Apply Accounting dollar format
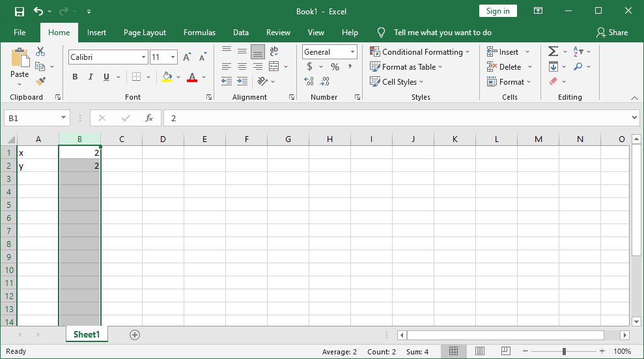Screen dimensions: 644x359 pos(310,66)
